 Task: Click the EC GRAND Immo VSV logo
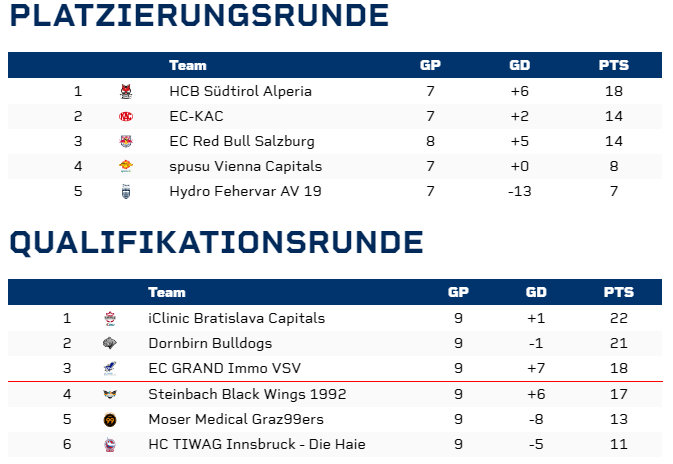(x=110, y=369)
